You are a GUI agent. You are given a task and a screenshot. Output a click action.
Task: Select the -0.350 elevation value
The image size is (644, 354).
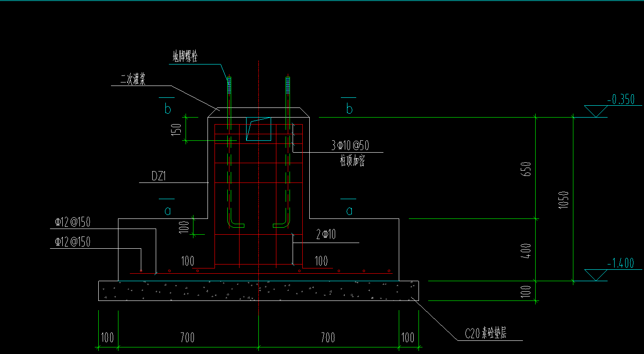coord(621,100)
